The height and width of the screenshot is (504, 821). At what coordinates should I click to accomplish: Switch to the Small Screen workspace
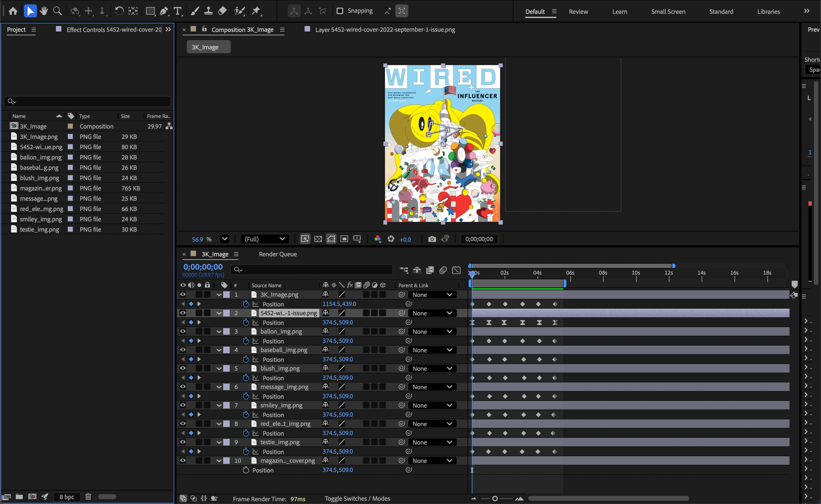click(668, 12)
